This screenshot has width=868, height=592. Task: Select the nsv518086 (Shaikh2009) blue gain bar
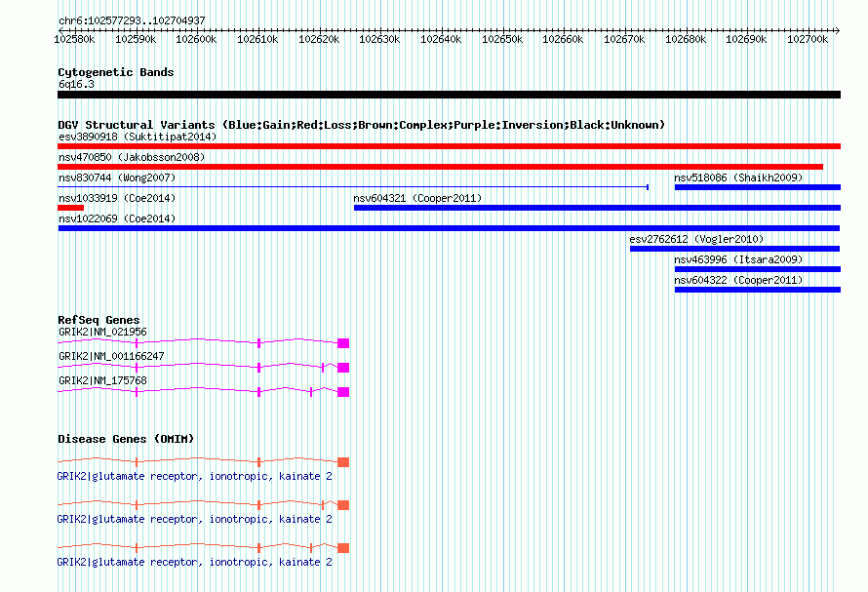pyautogui.click(x=757, y=187)
